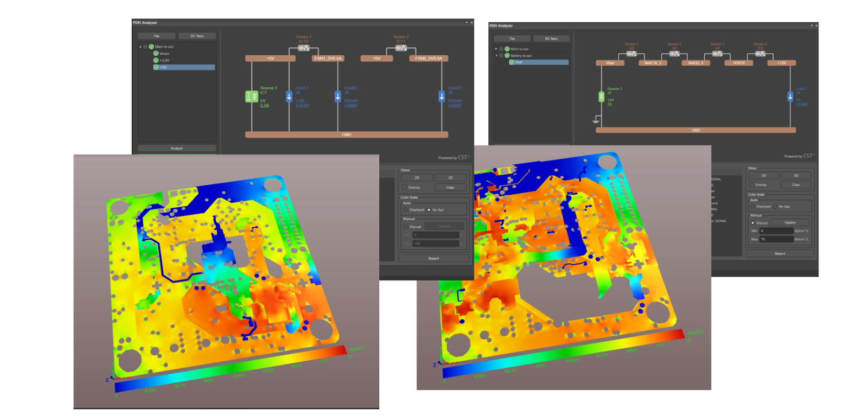This screenshot has height=416, width=868.
Task: Click +PACK net block
Action: coord(739,63)
